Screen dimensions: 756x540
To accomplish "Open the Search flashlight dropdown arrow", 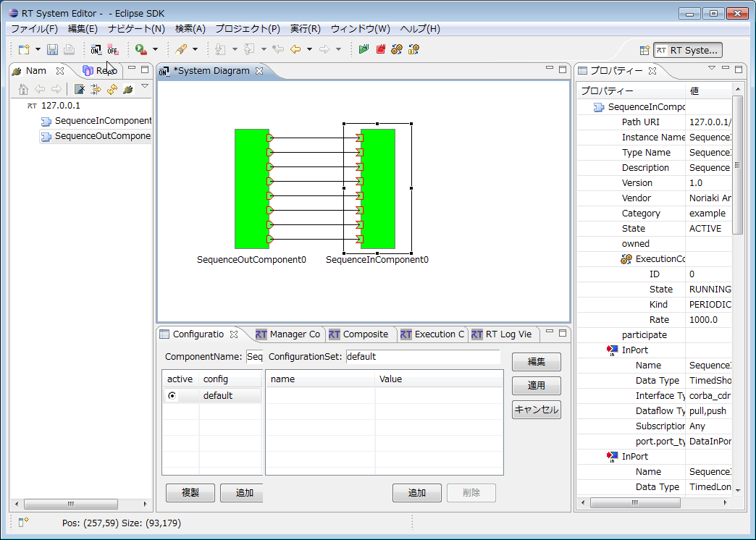I will point(195,49).
